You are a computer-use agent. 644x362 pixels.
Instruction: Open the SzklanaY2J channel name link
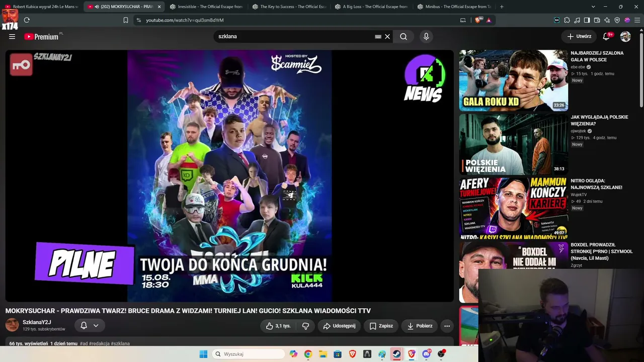point(37,322)
